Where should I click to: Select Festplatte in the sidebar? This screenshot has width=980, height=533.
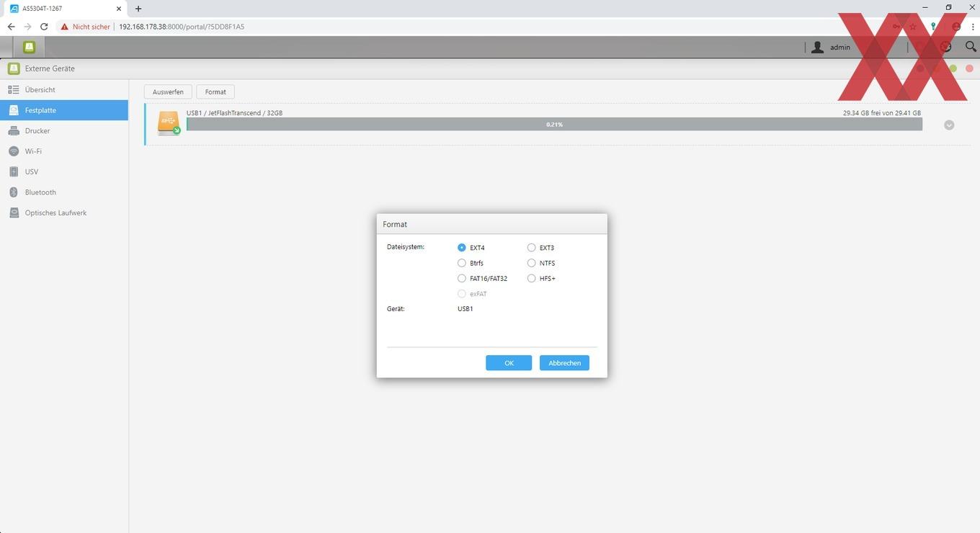[x=64, y=110]
